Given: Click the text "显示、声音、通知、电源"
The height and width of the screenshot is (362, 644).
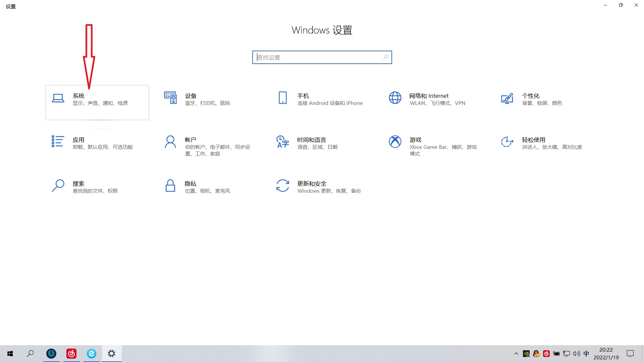Looking at the screenshot, I should coord(100,103).
